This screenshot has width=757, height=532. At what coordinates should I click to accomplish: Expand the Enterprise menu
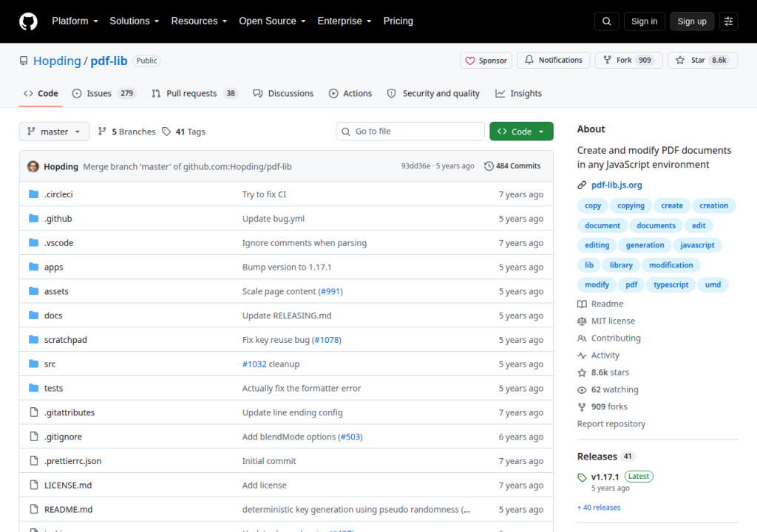coord(344,21)
